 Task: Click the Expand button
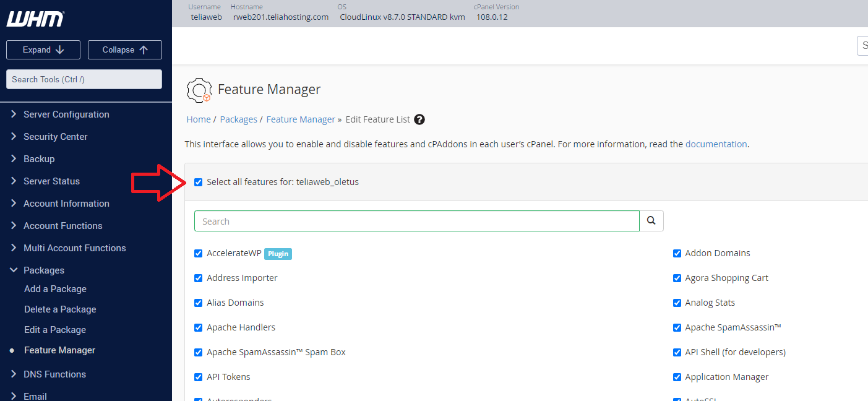point(43,50)
